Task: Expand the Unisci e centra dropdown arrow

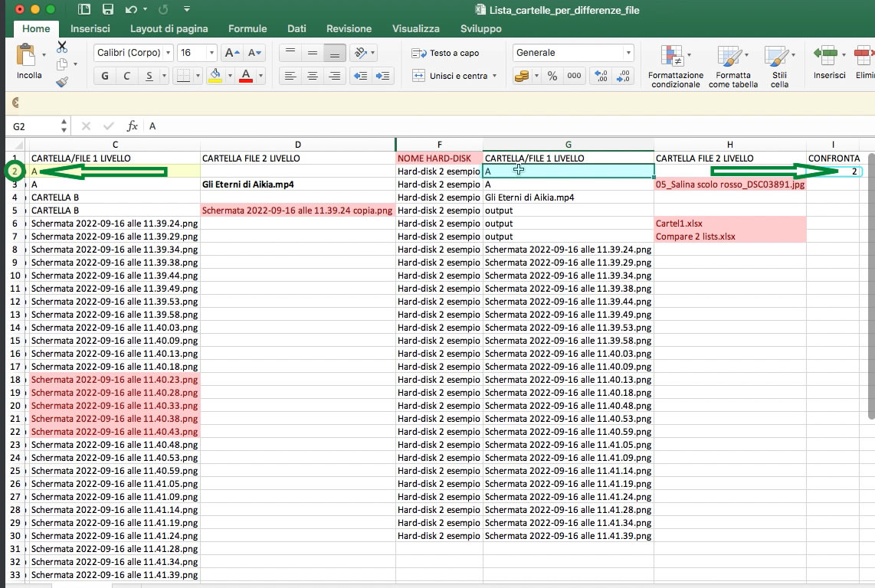Action: point(494,76)
